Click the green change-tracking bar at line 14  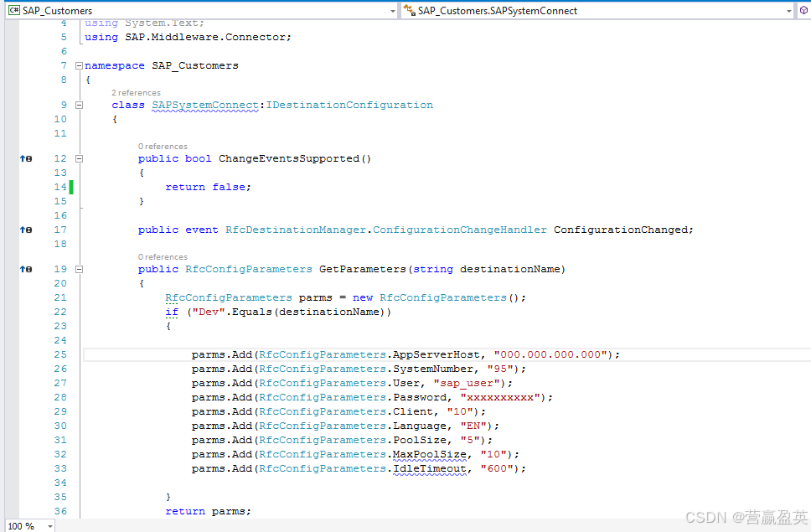coord(70,186)
